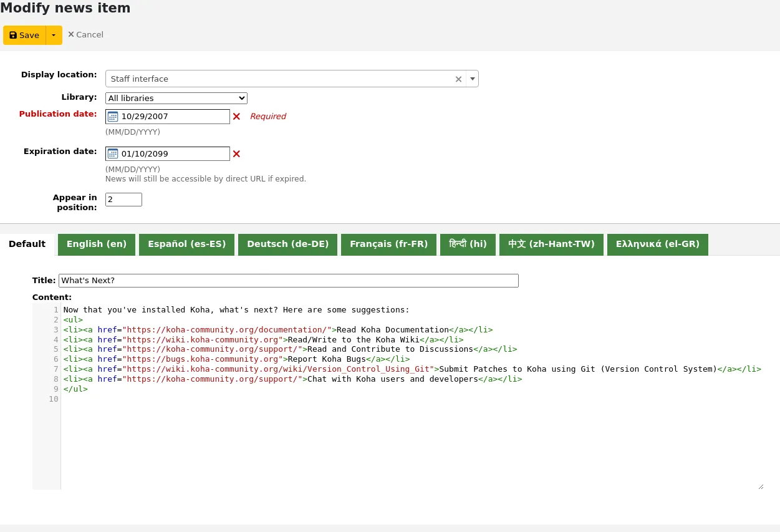Open the Français (fr-FR) tab
The image size is (780, 532).
(388, 244)
